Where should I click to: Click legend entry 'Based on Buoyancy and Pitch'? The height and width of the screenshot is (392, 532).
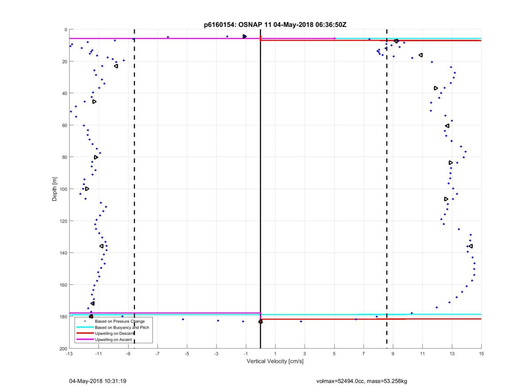pos(122,327)
